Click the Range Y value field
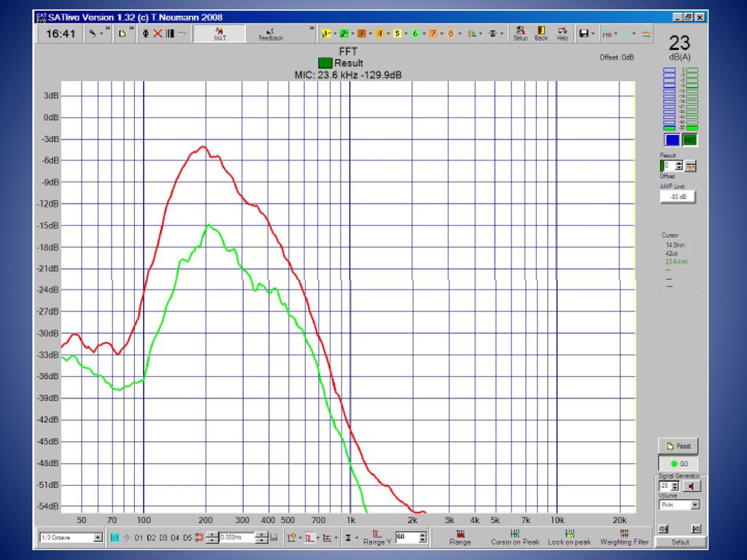Image resolution: width=747 pixels, height=560 pixels. coord(407,537)
